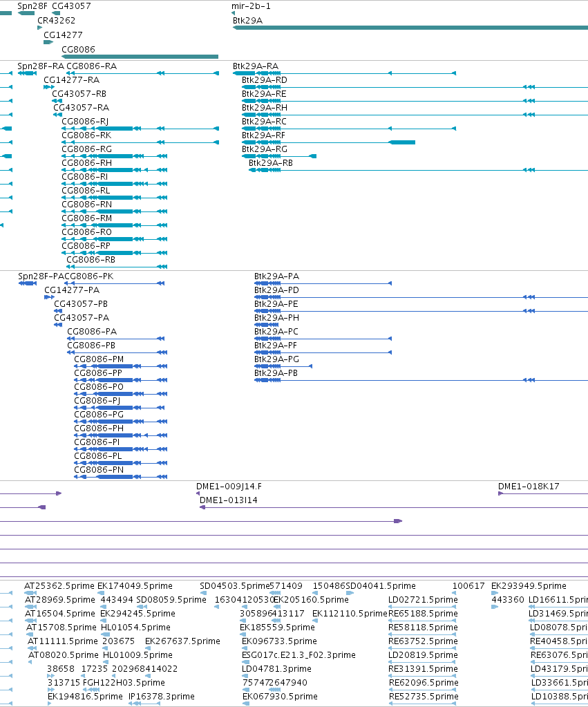588x707 pixels.
Task: Click the Btk29A-RC transcript label
Action: [x=264, y=122]
